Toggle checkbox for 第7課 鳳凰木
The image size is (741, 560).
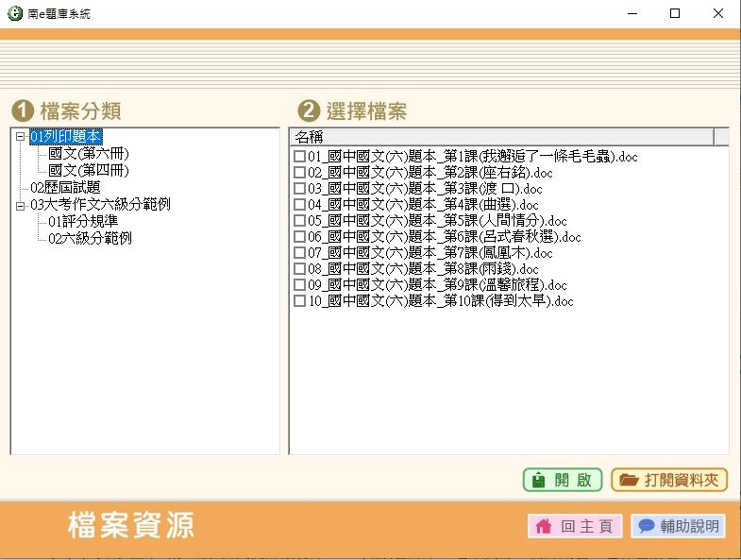[x=299, y=253]
